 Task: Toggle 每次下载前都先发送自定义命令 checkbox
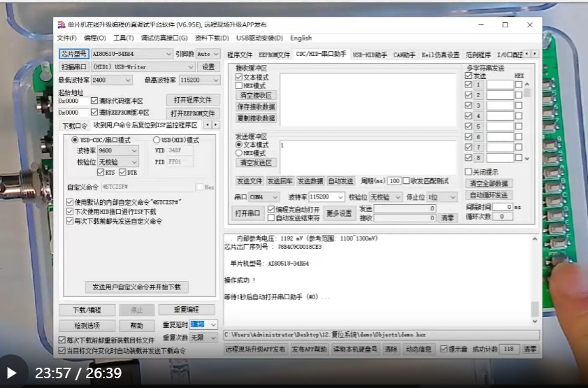coord(70,221)
